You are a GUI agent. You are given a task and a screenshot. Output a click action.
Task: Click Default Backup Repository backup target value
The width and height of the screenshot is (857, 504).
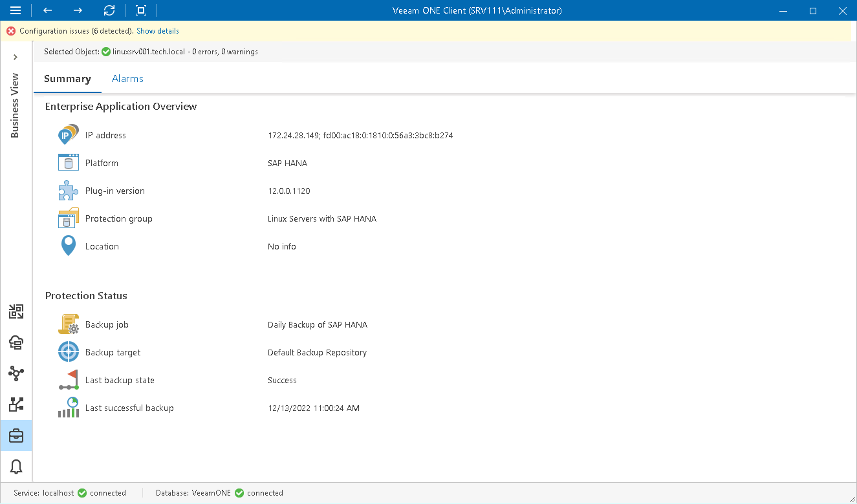317,352
